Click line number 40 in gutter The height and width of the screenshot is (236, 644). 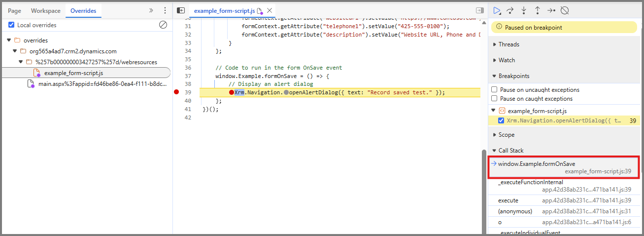pyautogui.click(x=188, y=101)
